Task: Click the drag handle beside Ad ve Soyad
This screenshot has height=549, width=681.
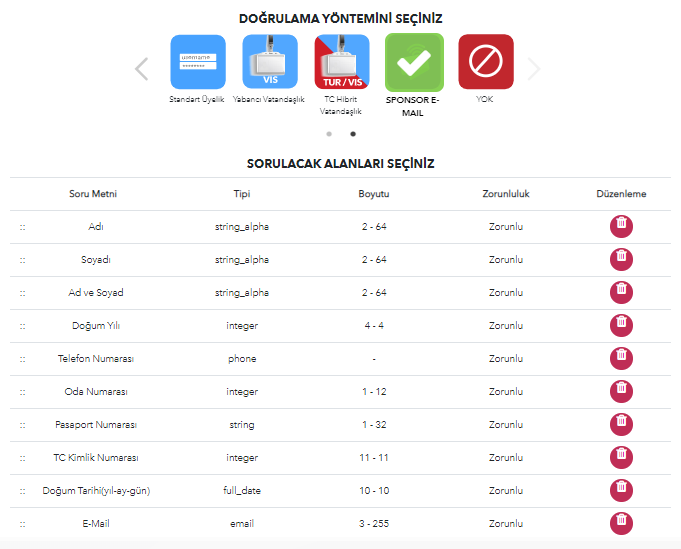Action: coord(22,293)
